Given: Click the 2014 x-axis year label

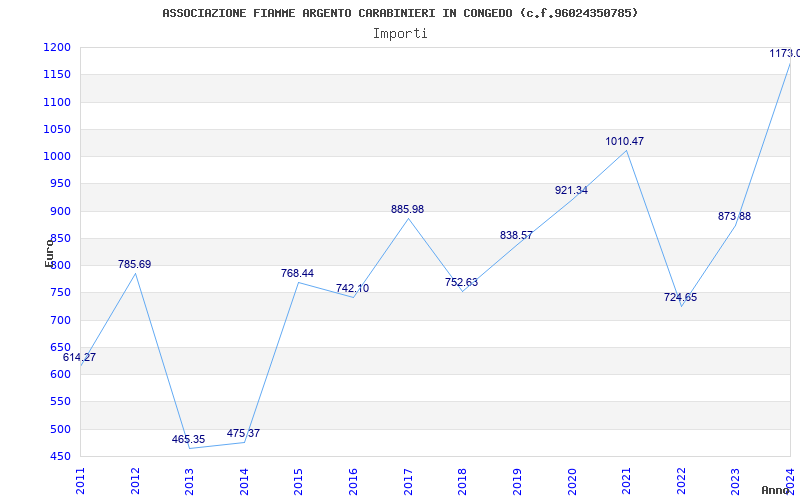Looking at the screenshot, I should pos(244,481).
